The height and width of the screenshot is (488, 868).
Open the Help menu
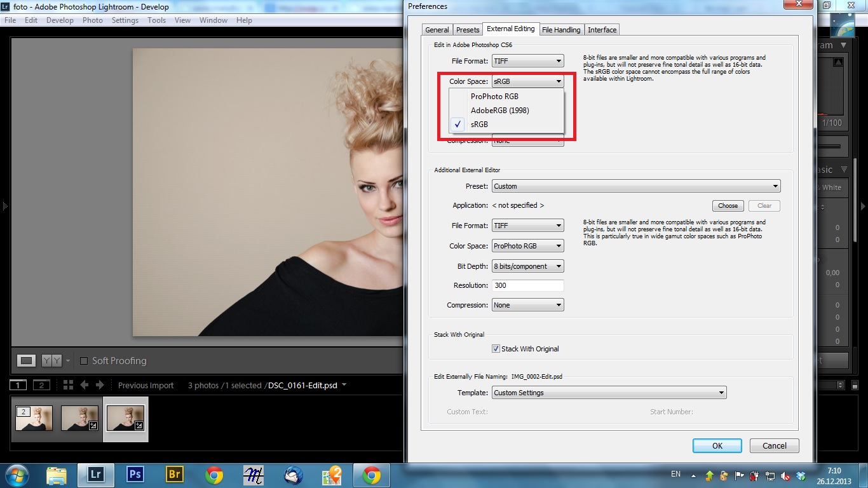coord(244,20)
